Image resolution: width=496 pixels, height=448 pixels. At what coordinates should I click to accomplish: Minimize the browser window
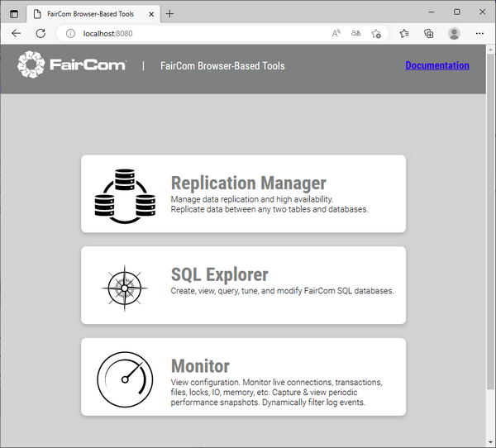[432, 12]
